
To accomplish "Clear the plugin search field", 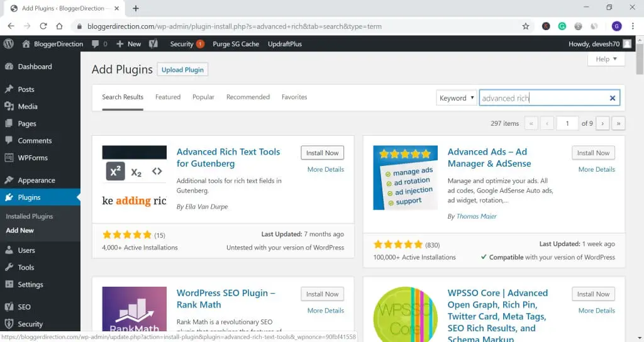I will (613, 98).
